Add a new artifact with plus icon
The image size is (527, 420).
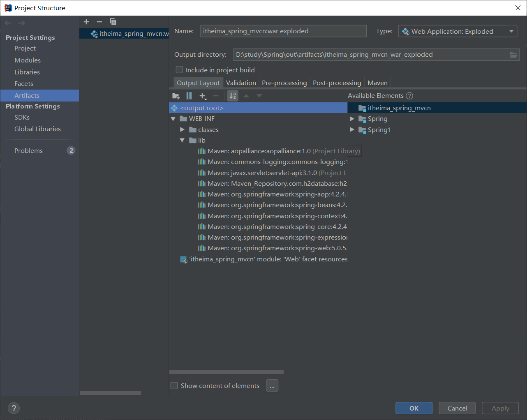pos(86,22)
